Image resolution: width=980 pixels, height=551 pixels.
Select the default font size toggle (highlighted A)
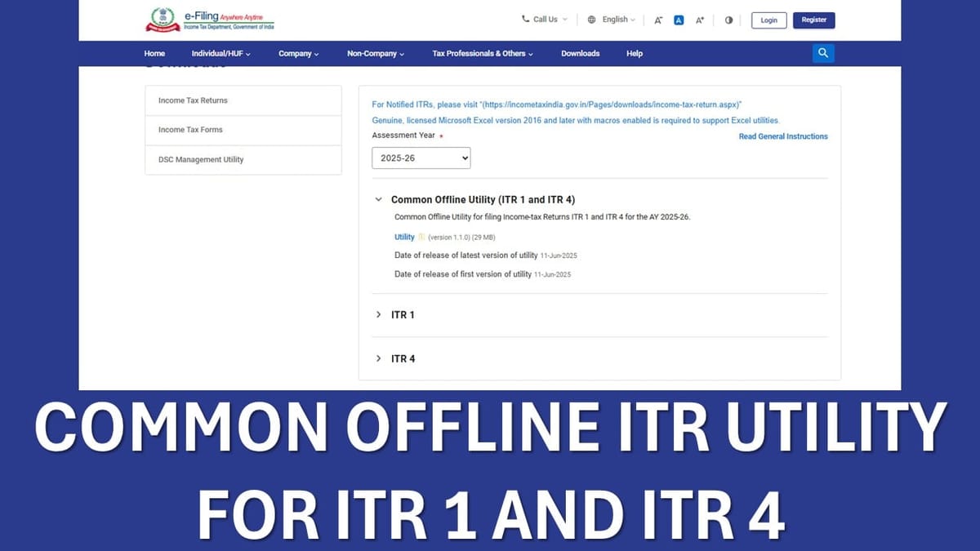point(679,19)
